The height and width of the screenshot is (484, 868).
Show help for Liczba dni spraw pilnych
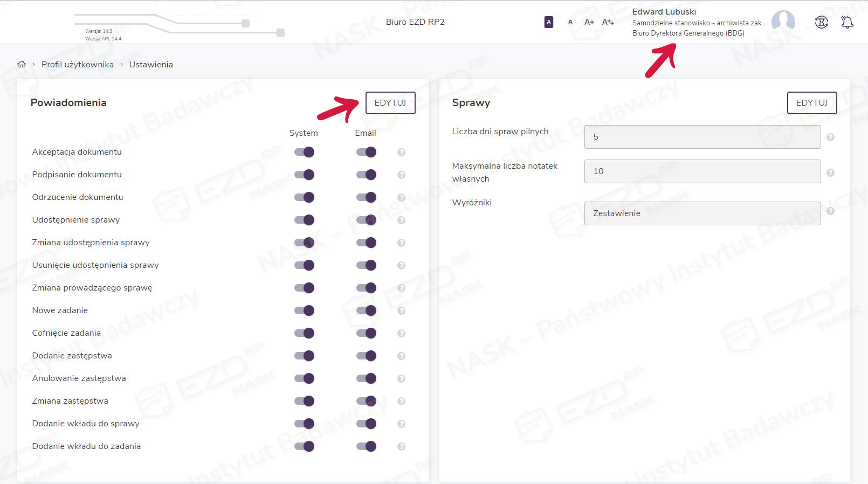[x=830, y=137]
